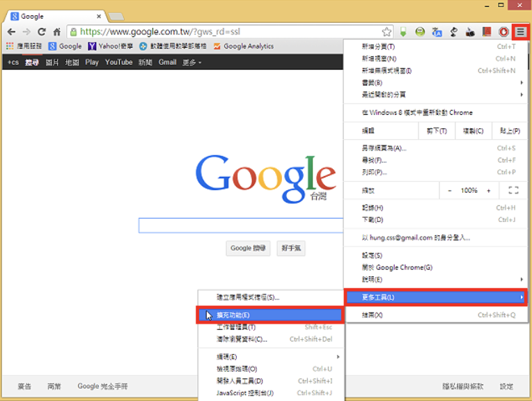Expand the 書籤(B) submenu
The width and height of the screenshot is (532, 401).
(436, 82)
